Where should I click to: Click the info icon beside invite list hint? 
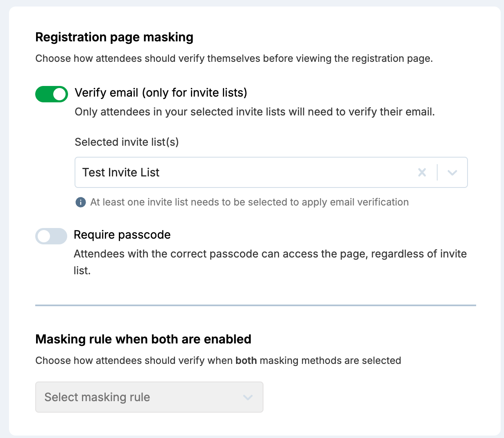coord(81,202)
